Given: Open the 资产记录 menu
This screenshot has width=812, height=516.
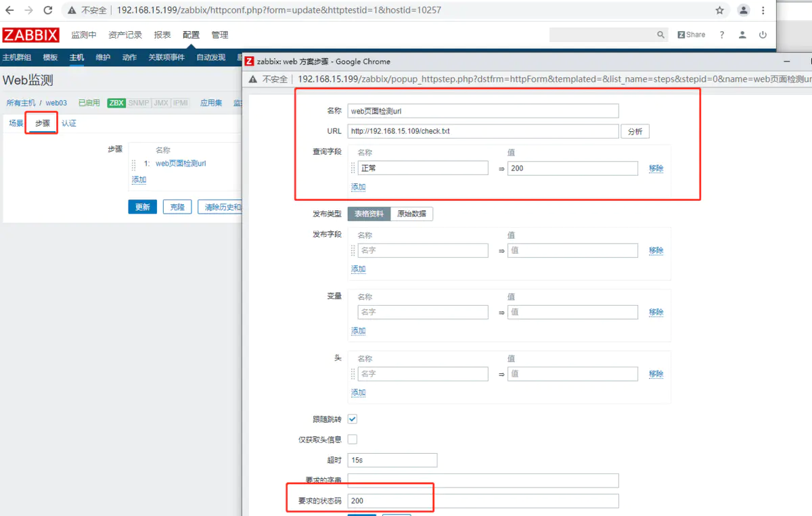Looking at the screenshot, I should click(125, 35).
